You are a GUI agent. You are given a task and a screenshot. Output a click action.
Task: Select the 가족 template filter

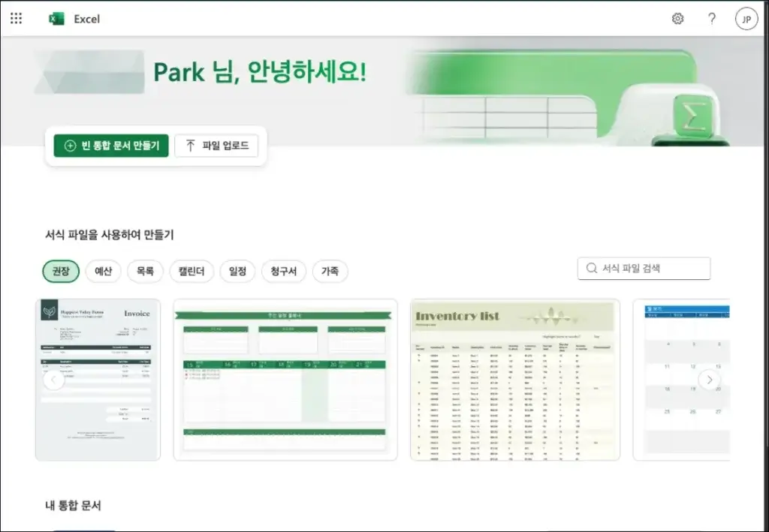coord(330,271)
